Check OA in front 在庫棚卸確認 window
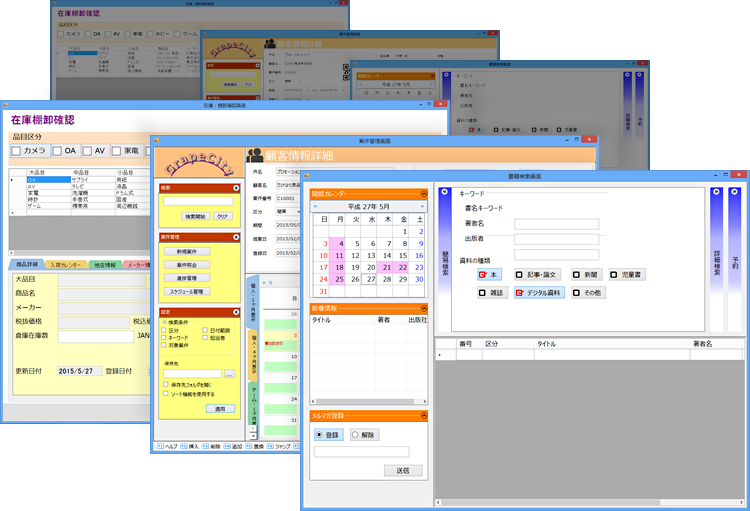The image size is (750, 511). (x=65, y=151)
